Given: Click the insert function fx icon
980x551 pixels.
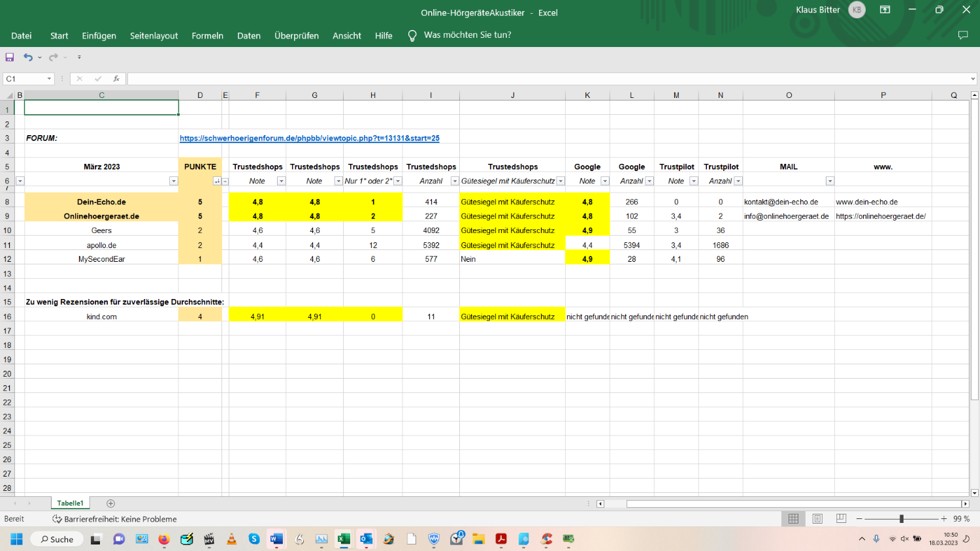Looking at the screenshot, I should click(x=116, y=79).
